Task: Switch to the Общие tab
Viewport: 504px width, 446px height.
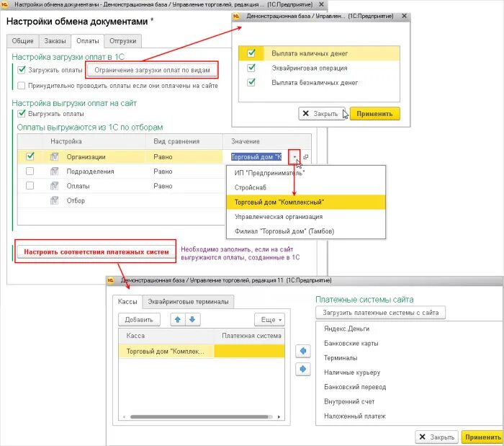Action: click(22, 41)
